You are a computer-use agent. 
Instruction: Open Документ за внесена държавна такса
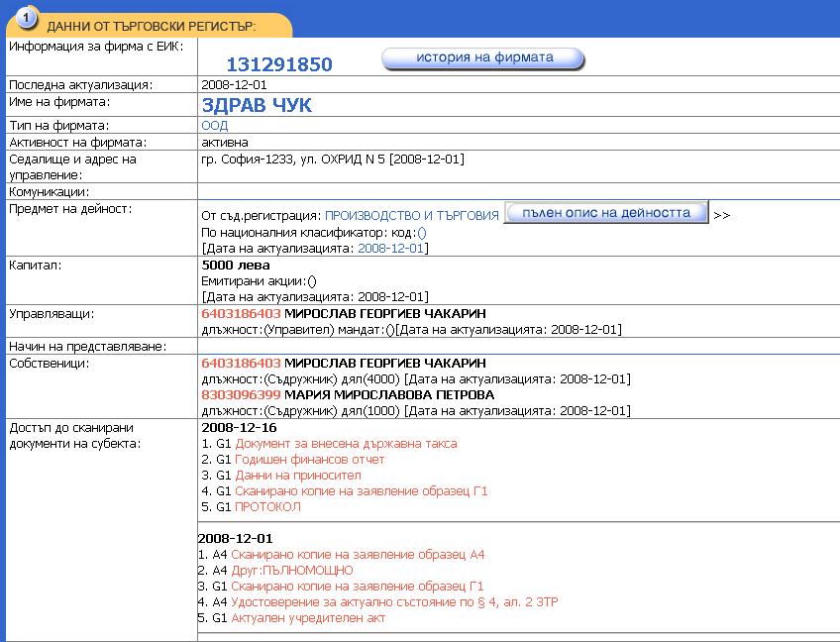click(346, 444)
